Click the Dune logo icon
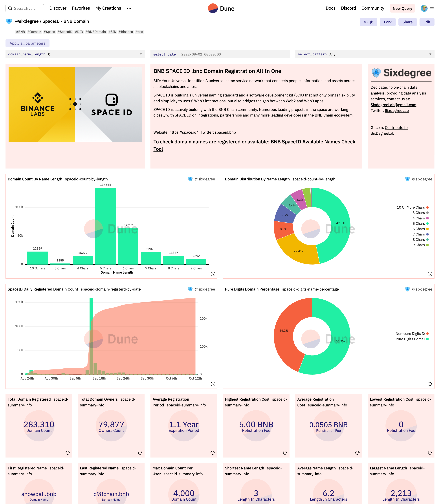This screenshot has width=440, height=504. [x=213, y=8]
